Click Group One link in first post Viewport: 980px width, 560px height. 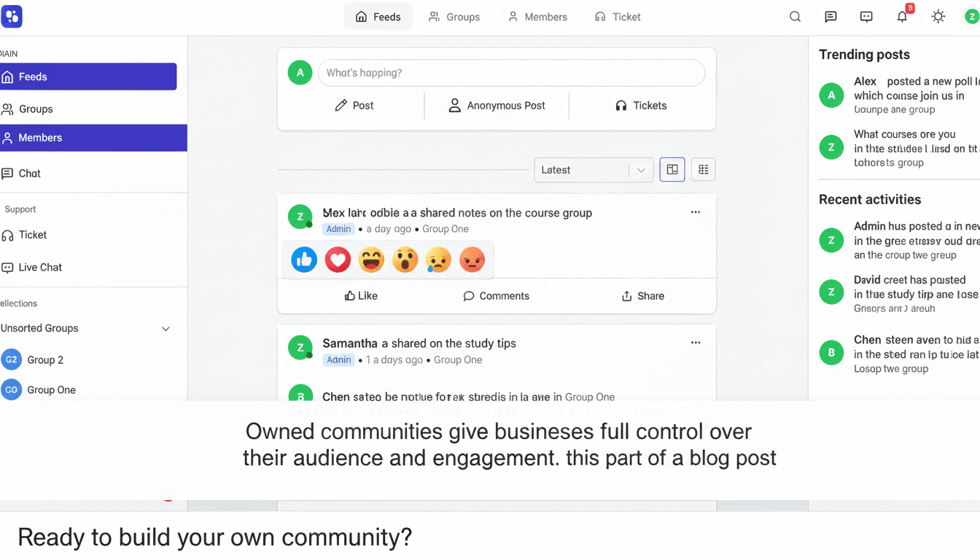446,229
